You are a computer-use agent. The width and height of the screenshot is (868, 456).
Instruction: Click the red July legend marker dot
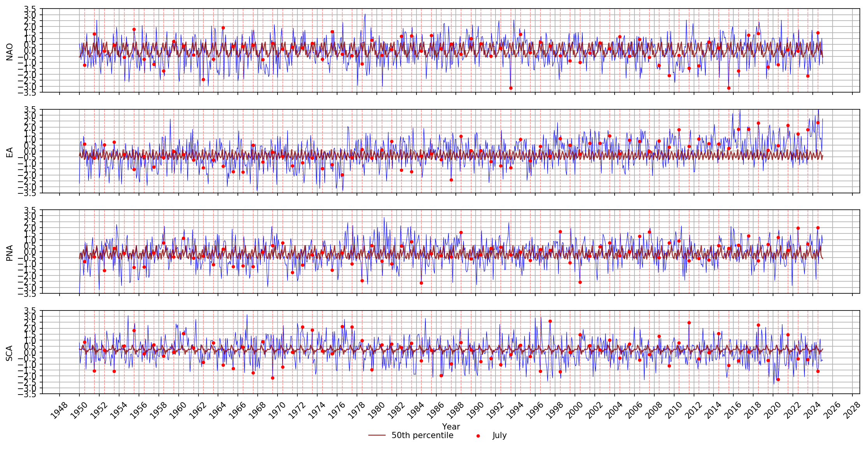[x=478, y=436]
